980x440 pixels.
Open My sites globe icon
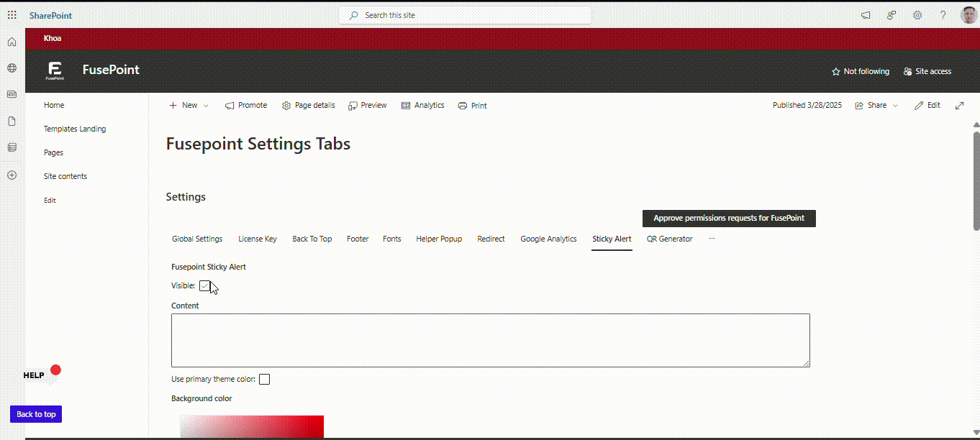tap(12, 68)
